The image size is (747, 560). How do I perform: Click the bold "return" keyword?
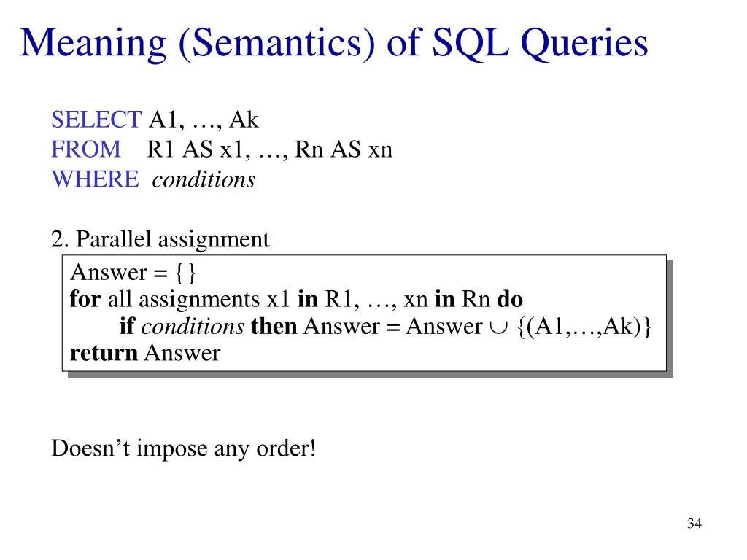pos(104,354)
